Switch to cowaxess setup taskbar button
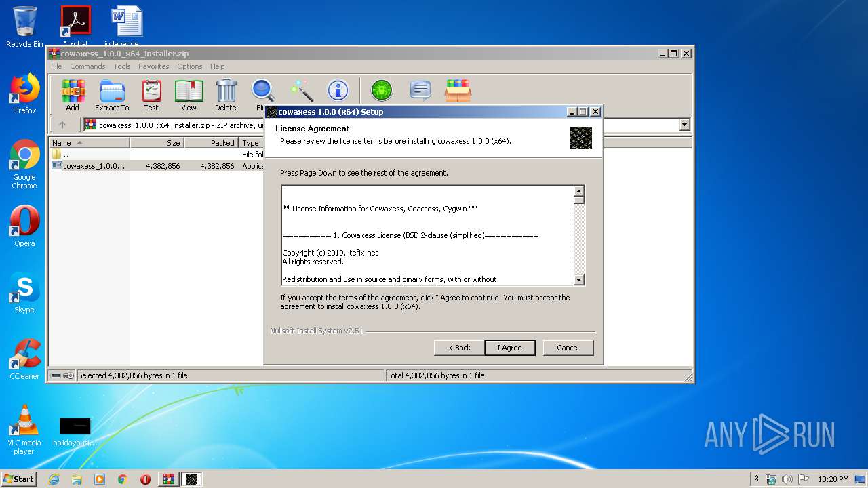868x488 pixels. 192,479
